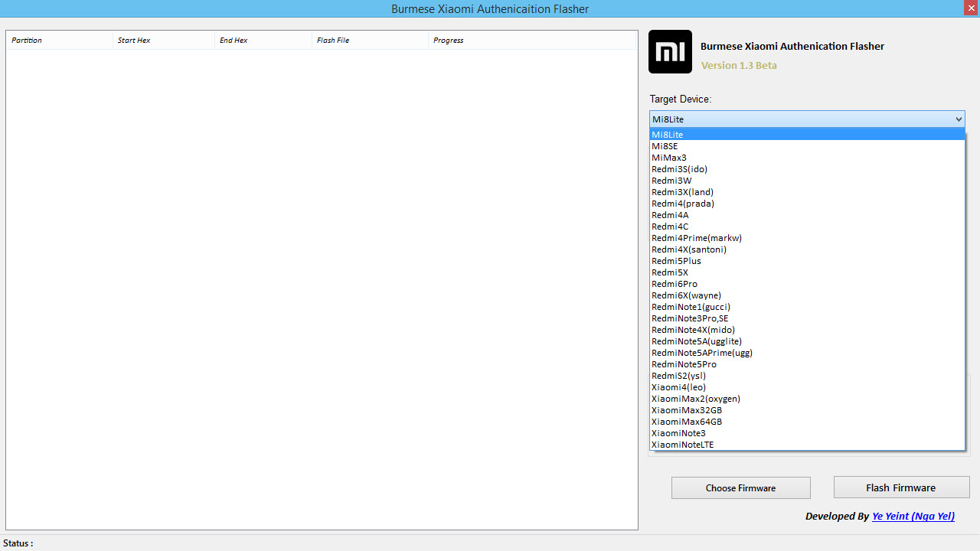Viewport: 980px width, 551px height.
Task: Select Mi8SE from the device list
Action: [x=807, y=146]
